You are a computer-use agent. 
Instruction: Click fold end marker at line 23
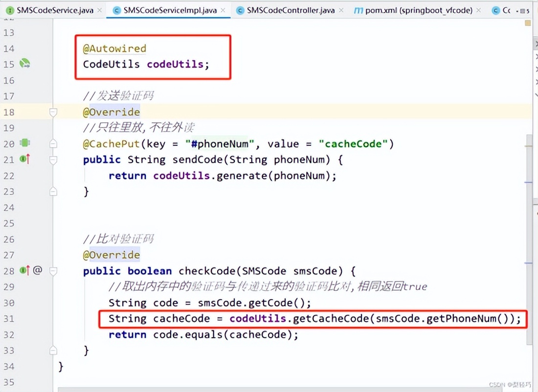(53, 192)
